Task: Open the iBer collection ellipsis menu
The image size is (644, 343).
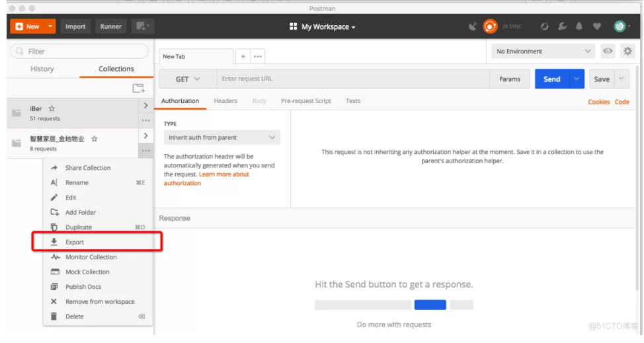Action: (x=146, y=120)
